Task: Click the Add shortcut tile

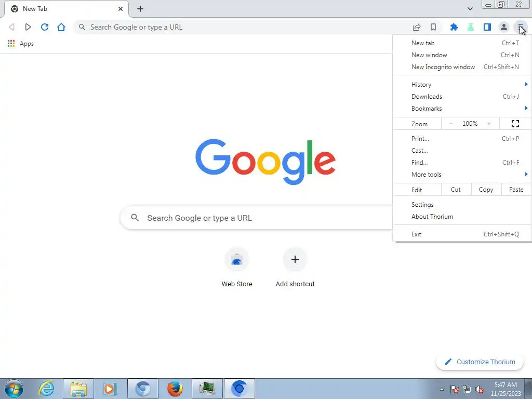Action: [x=295, y=269]
